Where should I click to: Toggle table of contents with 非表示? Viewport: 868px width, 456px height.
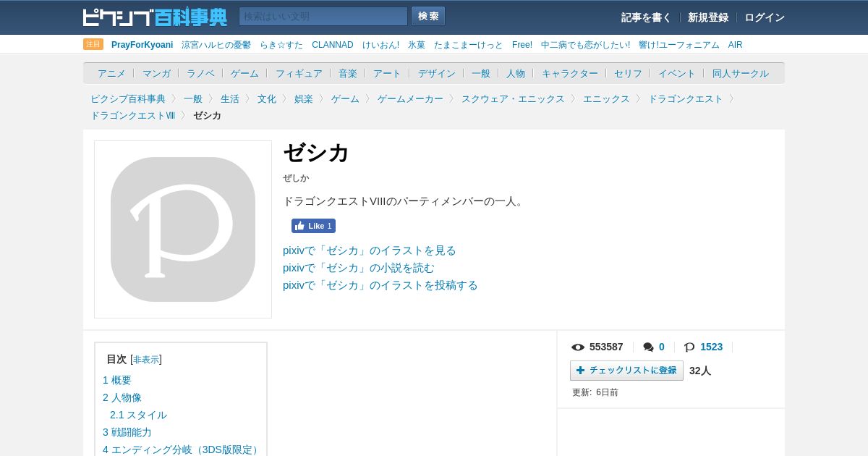click(x=146, y=360)
